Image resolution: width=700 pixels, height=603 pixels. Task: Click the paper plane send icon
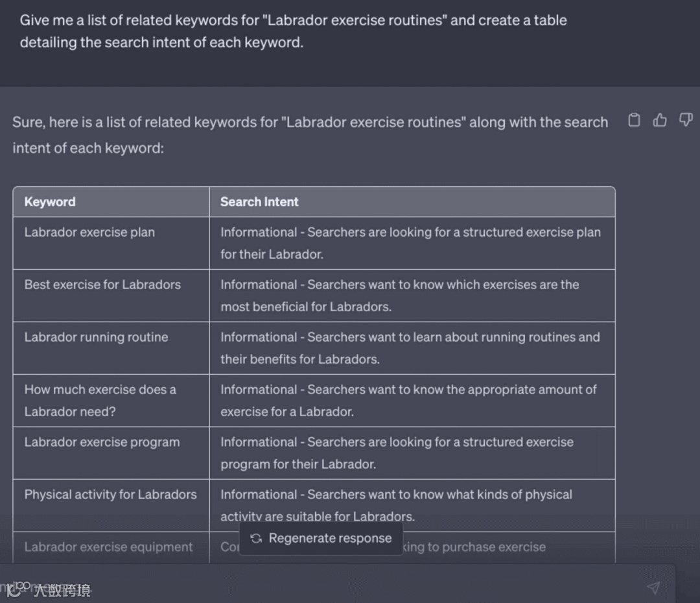[653, 587]
